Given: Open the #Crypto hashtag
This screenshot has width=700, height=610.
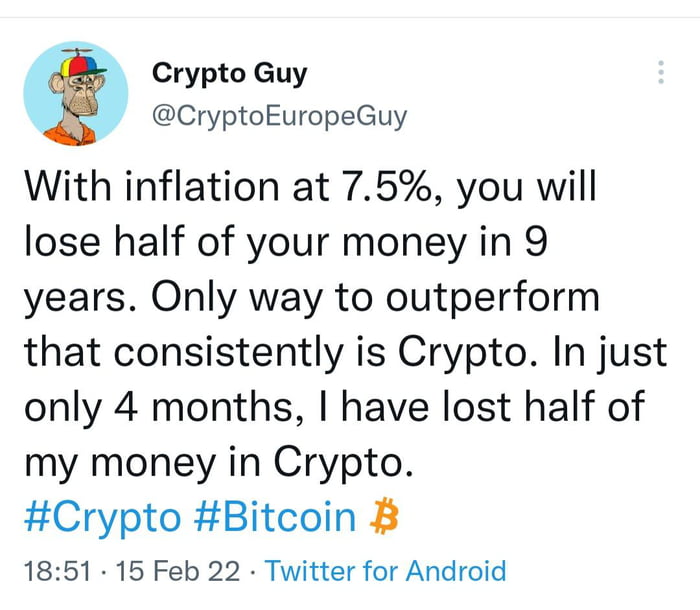Looking at the screenshot, I should click(101, 517).
